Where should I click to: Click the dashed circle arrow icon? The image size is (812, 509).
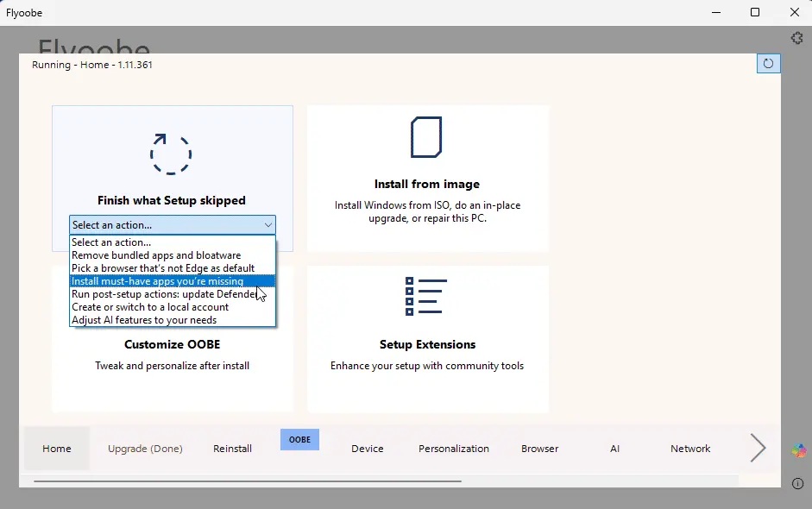tap(171, 154)
